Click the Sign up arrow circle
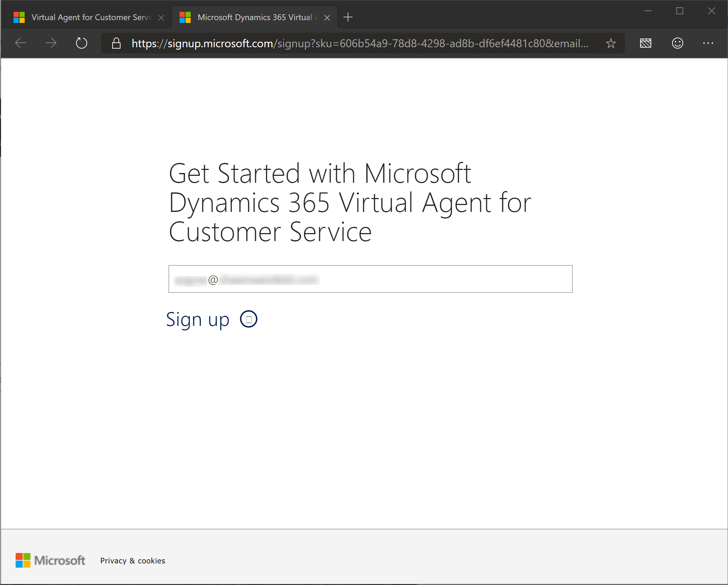Screen dimensions: 728x585 pos(249,319)
